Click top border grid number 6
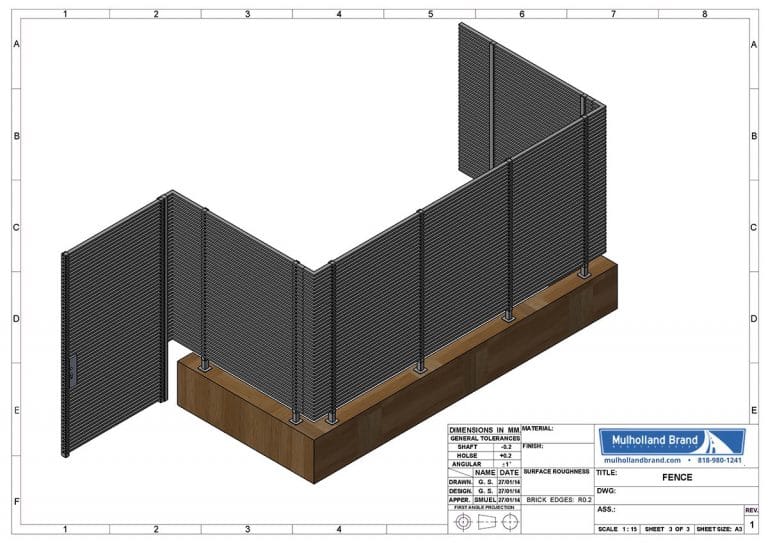Screen dimensions: 768x543 [x=522, y=14]
